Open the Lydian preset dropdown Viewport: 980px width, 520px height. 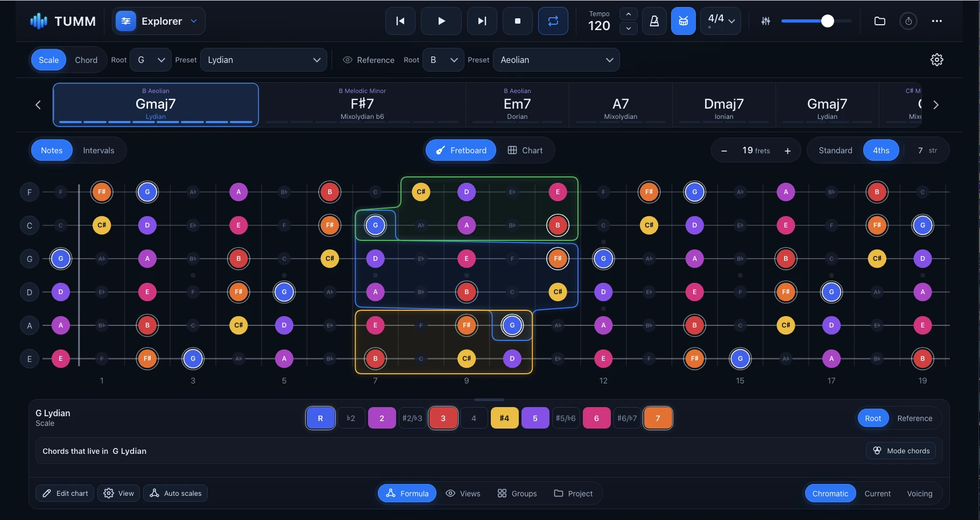(x=264, y=60)
